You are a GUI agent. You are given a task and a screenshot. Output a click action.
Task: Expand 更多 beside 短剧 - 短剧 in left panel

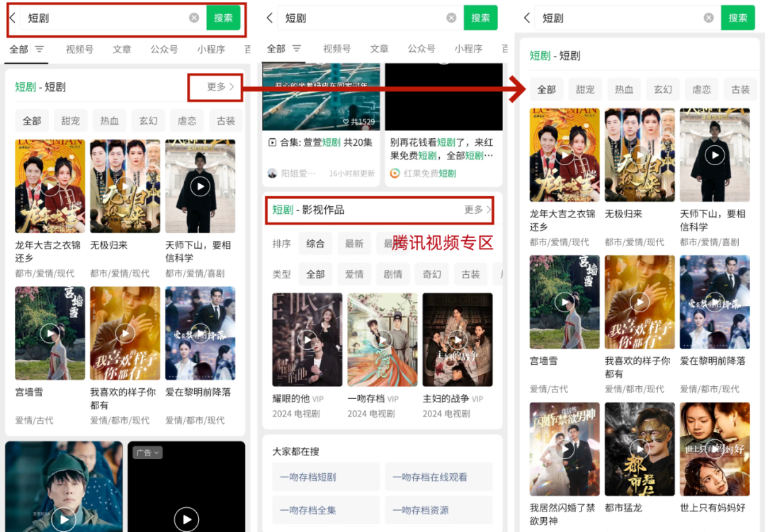(x=220, y=87)
